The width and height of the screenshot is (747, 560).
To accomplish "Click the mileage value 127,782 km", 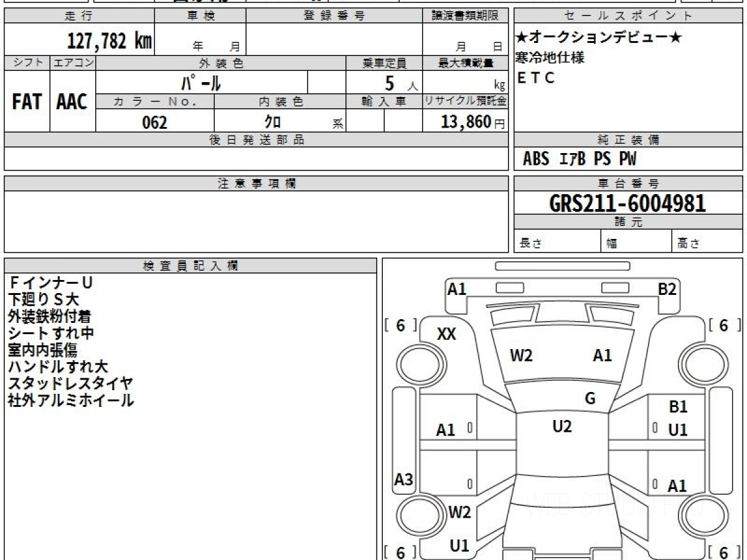I will 109,41.
